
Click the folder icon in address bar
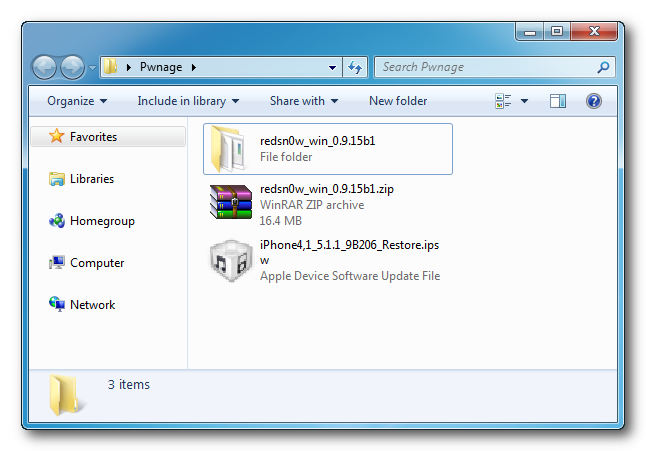click(110, 67)
